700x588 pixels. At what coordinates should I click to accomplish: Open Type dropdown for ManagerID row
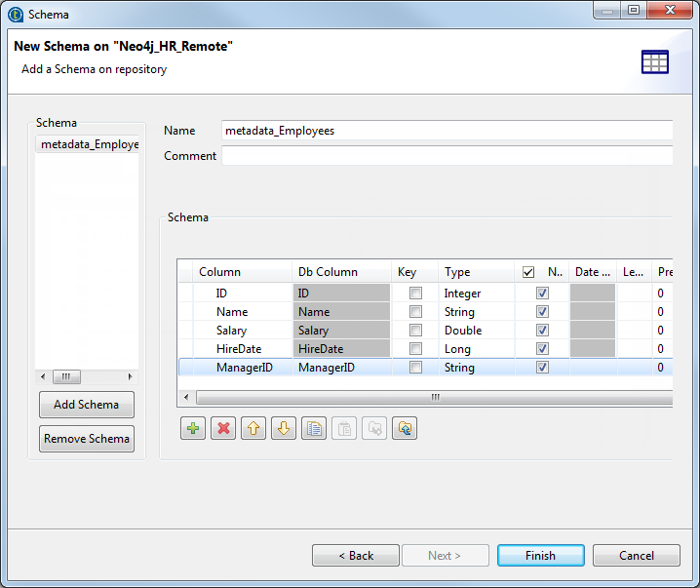[x=476, y=368]
